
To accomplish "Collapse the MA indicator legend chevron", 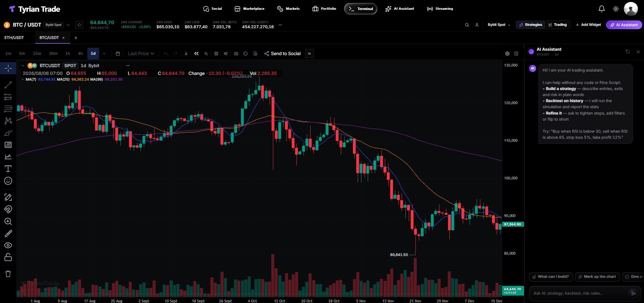I will [23, 80].
